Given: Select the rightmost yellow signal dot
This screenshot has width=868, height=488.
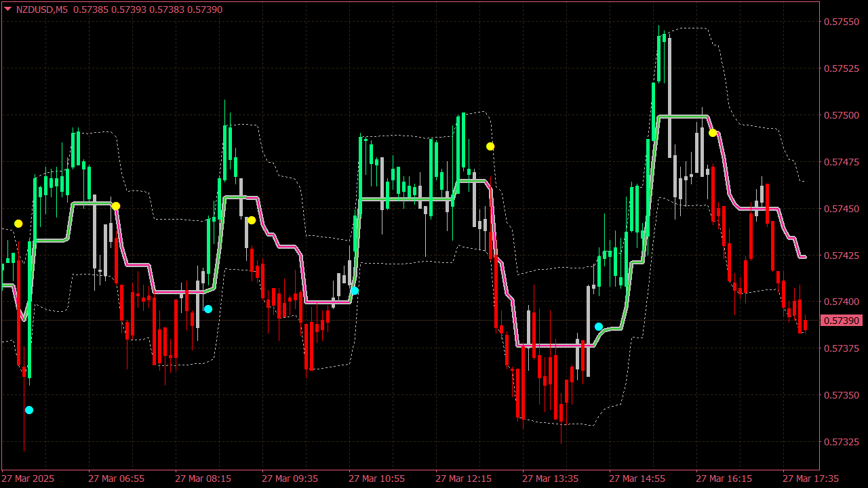Looking at the screenshot, I should click(x=713, y=133).
